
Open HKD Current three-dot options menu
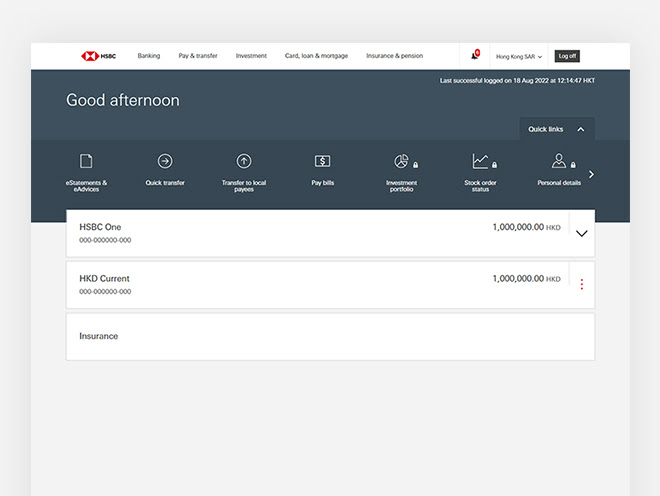582,284
